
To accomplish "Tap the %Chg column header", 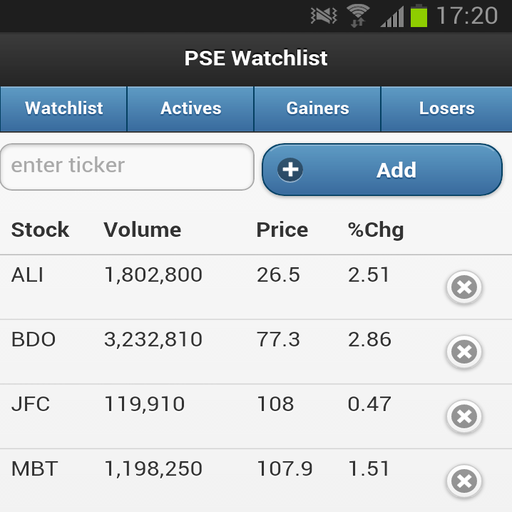I will (x=376, y=230).
